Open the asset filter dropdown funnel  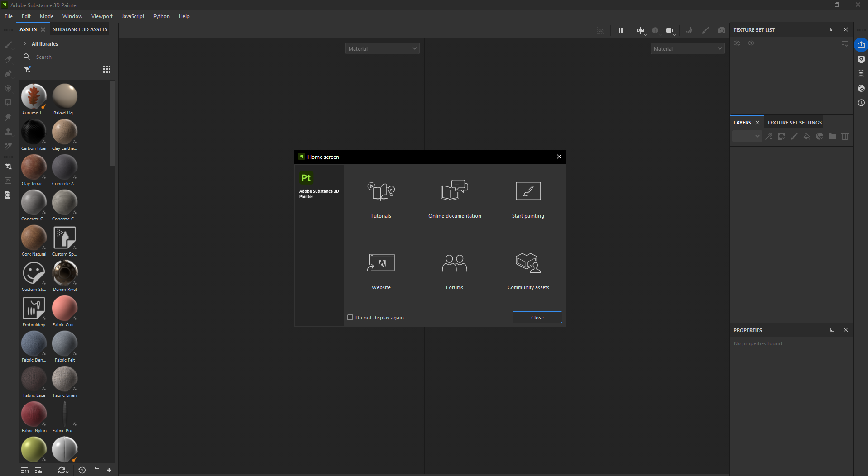27,69
